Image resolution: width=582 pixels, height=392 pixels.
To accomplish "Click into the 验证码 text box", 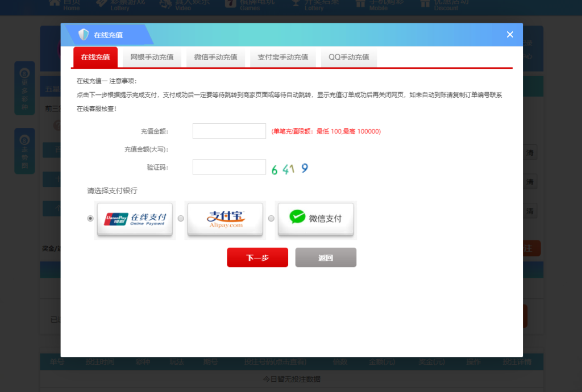I will (229, 167).
